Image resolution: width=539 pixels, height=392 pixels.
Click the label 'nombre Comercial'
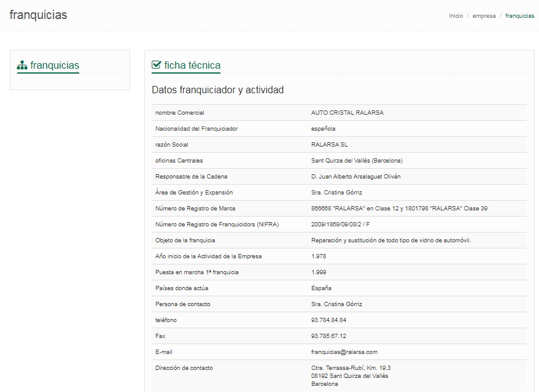179,113
